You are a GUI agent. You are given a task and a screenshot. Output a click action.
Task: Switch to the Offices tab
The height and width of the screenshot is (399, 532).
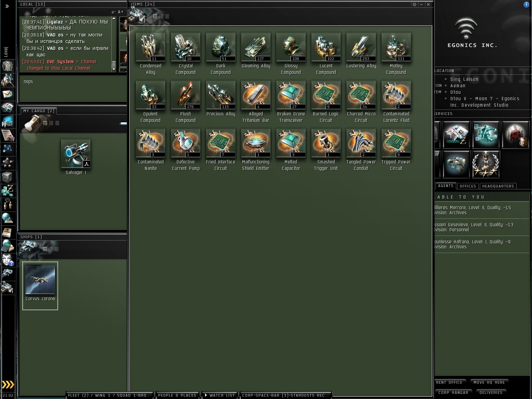[x=467, y=186]
